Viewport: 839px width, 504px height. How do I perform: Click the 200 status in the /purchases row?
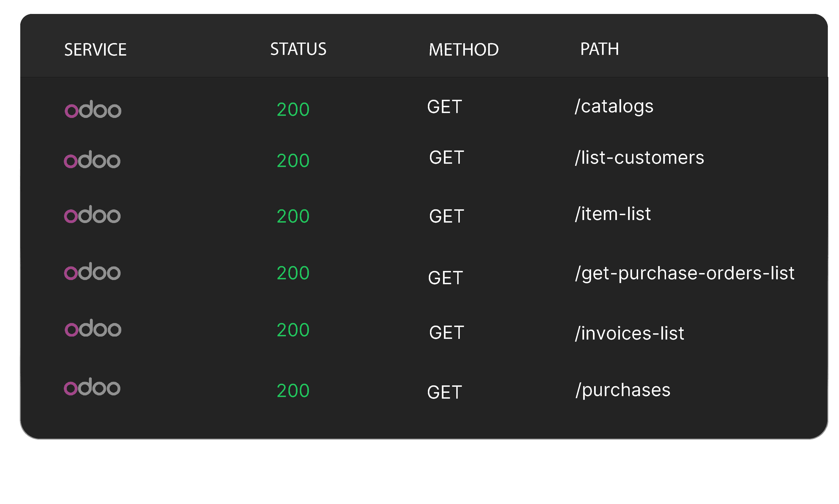coord(293,391)
